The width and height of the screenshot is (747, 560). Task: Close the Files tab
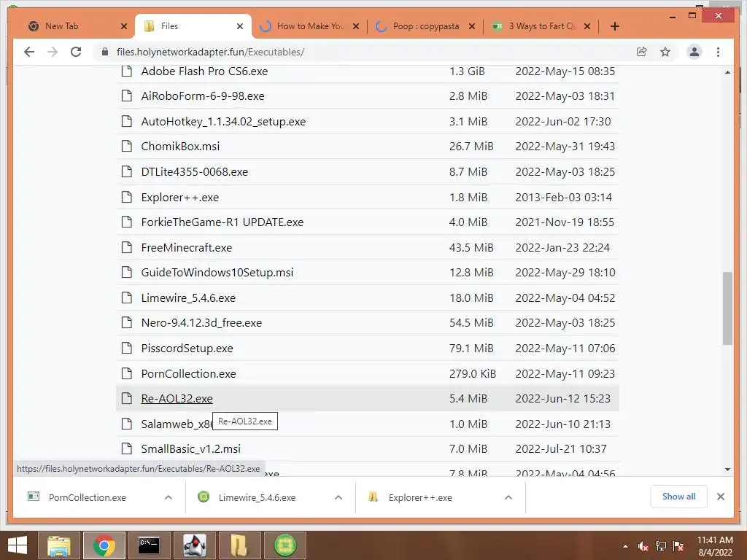coord(240,26)
